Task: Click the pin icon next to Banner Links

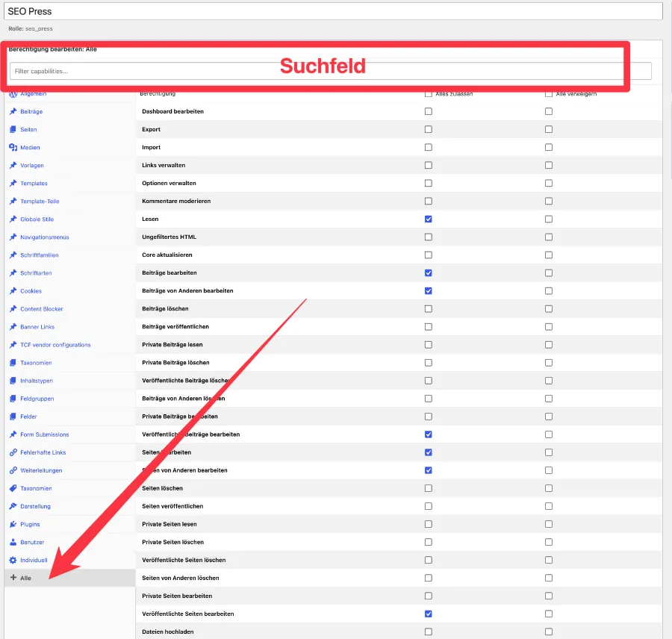Action: click(x=13, y=327)
